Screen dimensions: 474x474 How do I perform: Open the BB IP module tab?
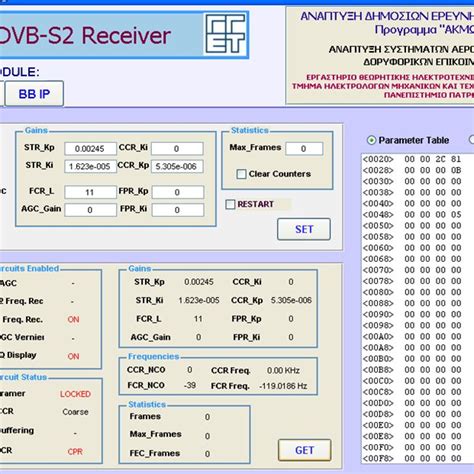click(34, 94)
